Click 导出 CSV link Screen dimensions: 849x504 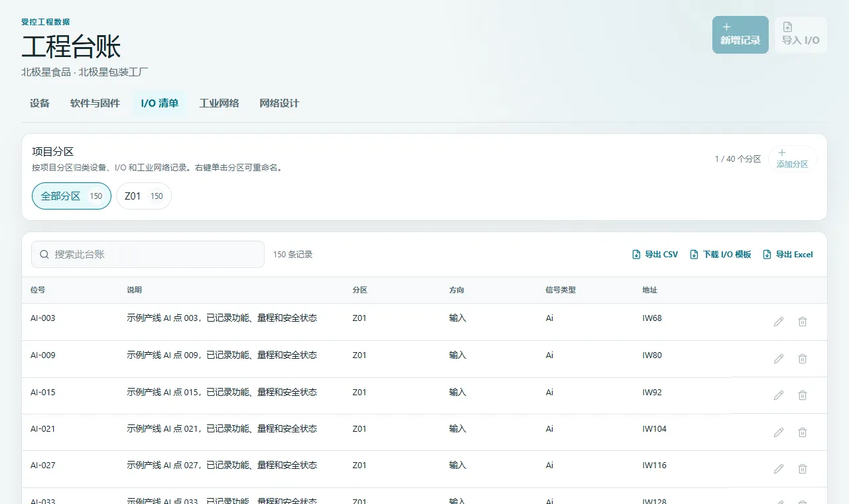coord(655,255)
